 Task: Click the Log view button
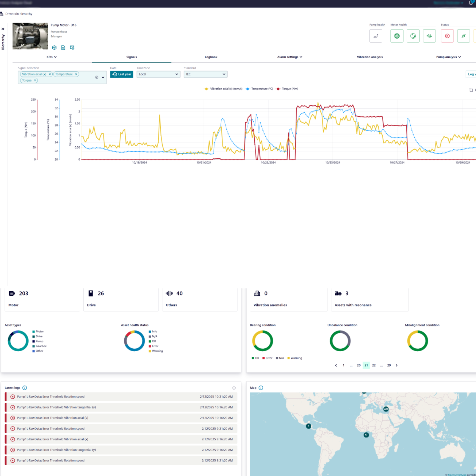click(471, 74)
